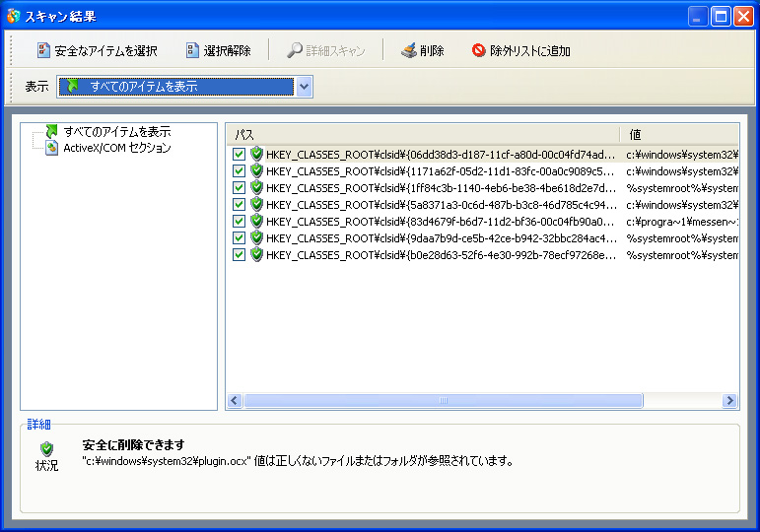Click 除外リストに追加 button label
The height and width of the screenshot is (532, 760).
pos(529,51)
